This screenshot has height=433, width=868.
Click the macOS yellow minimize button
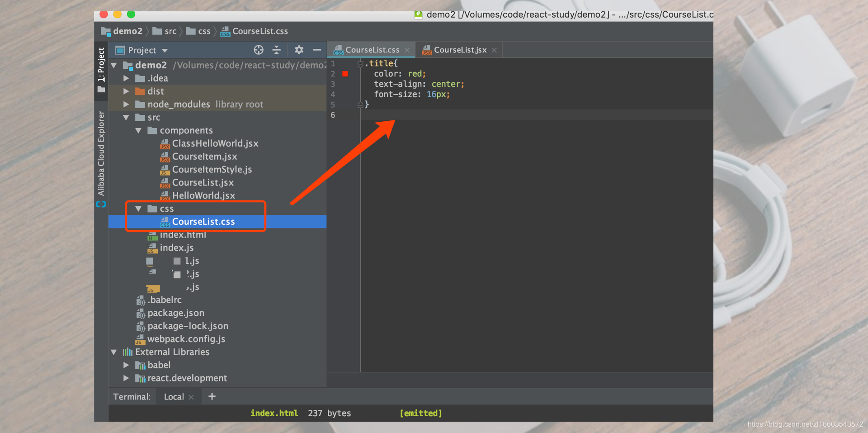(x=118, y=14)
